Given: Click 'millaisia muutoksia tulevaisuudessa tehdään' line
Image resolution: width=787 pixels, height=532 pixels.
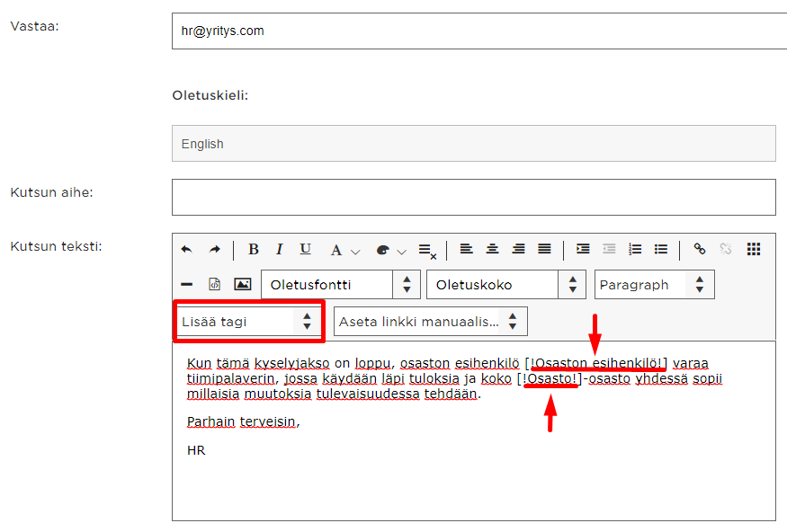Looking at the screenshot, I should pyautogui.click(x=334, y=395).
